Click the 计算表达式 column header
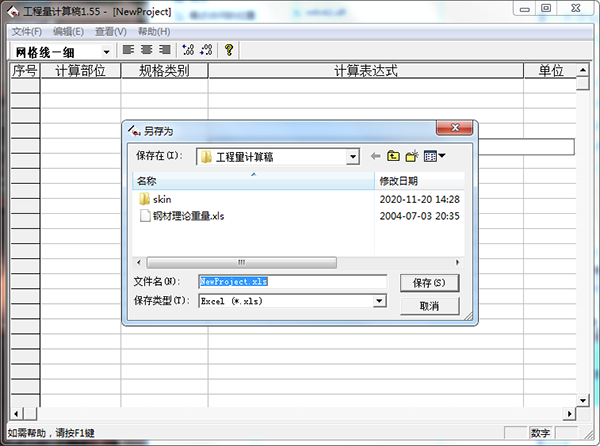600x446 pixels. point(365,71)
